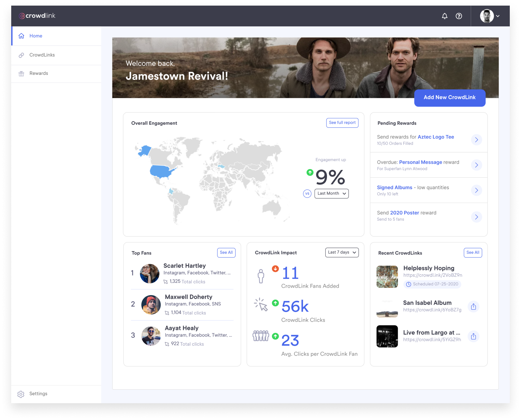Click Maxwell Doherty's profile photo
The image size is (521, 420).
[151, 305]
